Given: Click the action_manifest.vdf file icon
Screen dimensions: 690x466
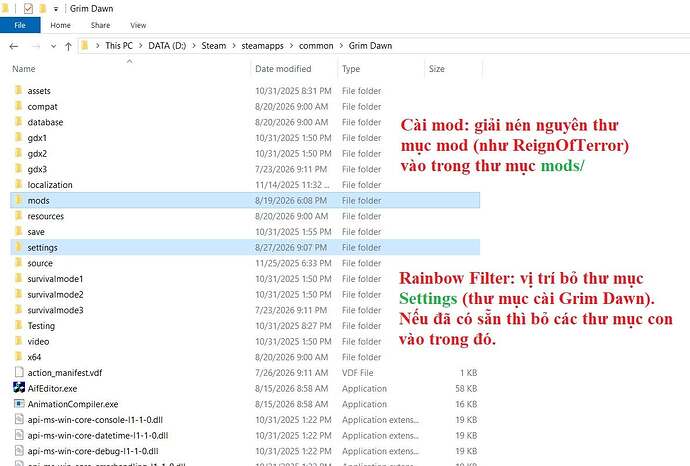Looking at the screenshot, I should point(19,372).
